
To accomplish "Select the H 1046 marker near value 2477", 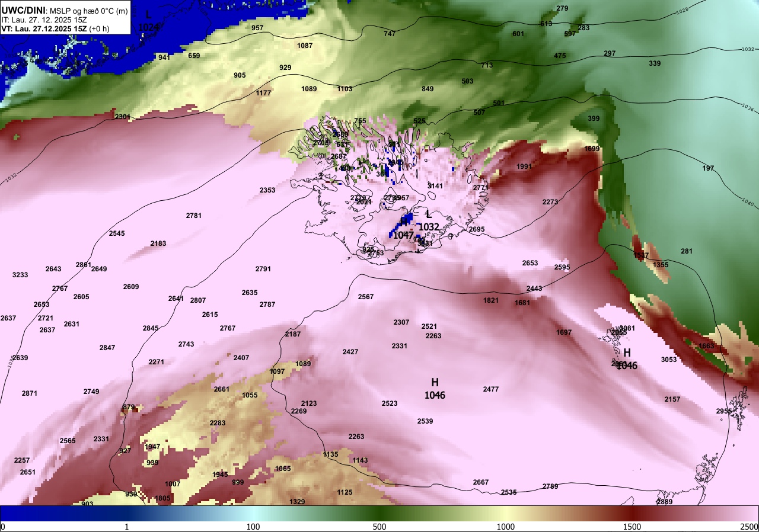I will (435, 389).
